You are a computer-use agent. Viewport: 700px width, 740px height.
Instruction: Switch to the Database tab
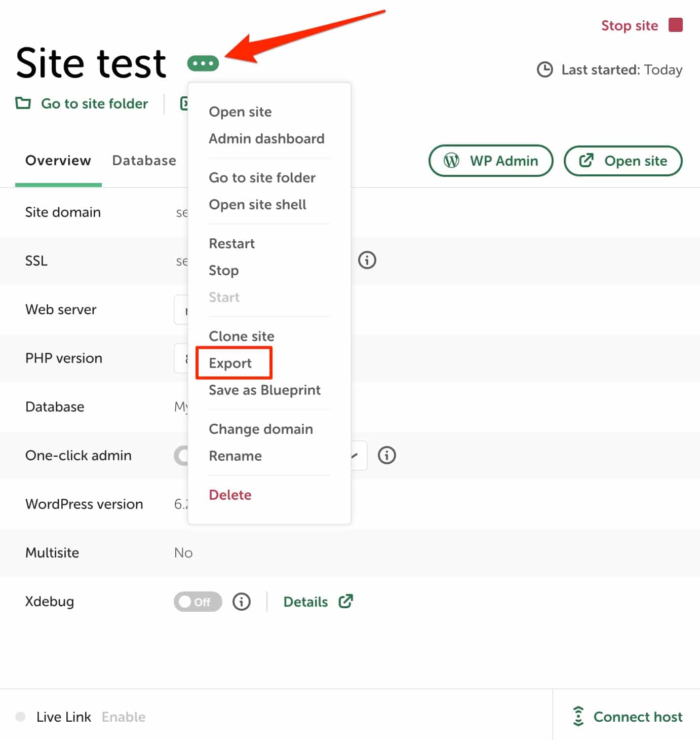(x=144, y=160)
